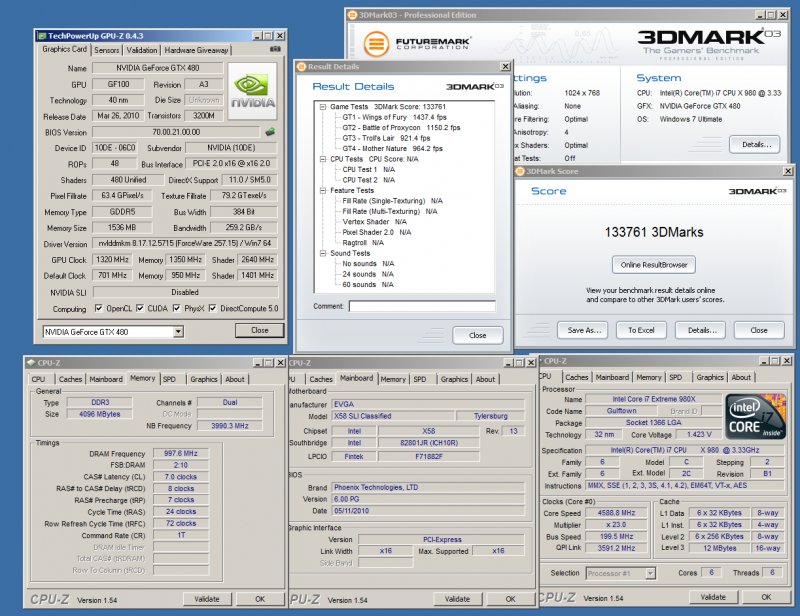The width and height of the screenshot is (800, 616).
Task: Click the Result Details title bar icon
Action: (302, 67)
